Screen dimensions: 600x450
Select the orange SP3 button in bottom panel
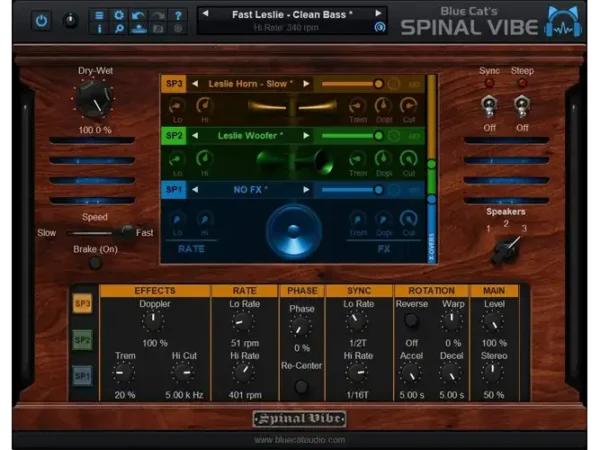pyautogui.click(x=82, y=304)
